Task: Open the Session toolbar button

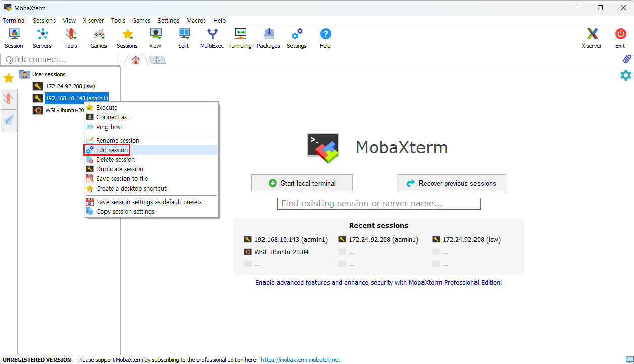Action: tap(14, 38)
